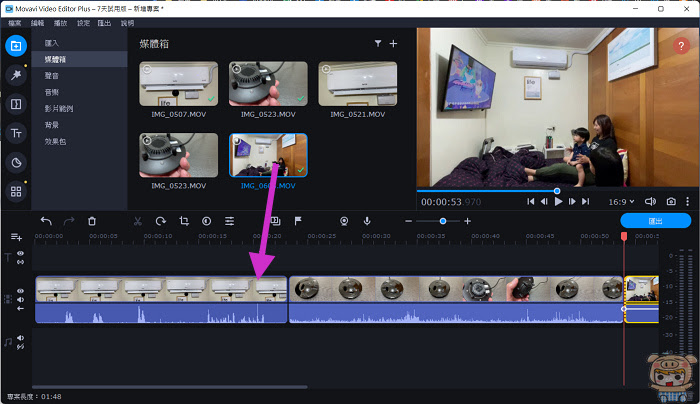
Task: Mute the preview volume speaker
Action: click(x=650, y=202)
